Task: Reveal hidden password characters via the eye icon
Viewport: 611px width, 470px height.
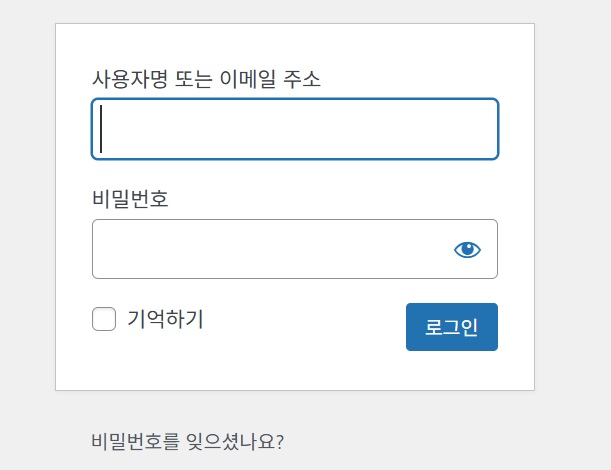Action: point(467,249)
